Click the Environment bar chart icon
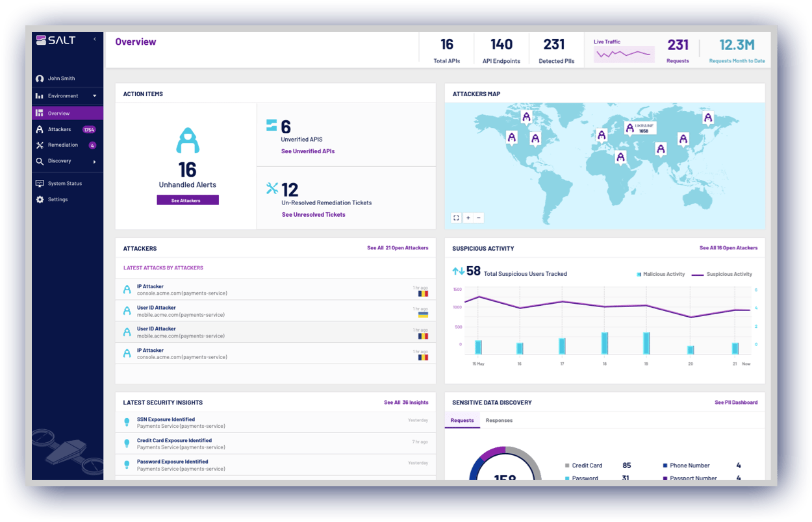The width and height of the screenshot is (812, 522). pyautogui.click(x=40, y=96)
